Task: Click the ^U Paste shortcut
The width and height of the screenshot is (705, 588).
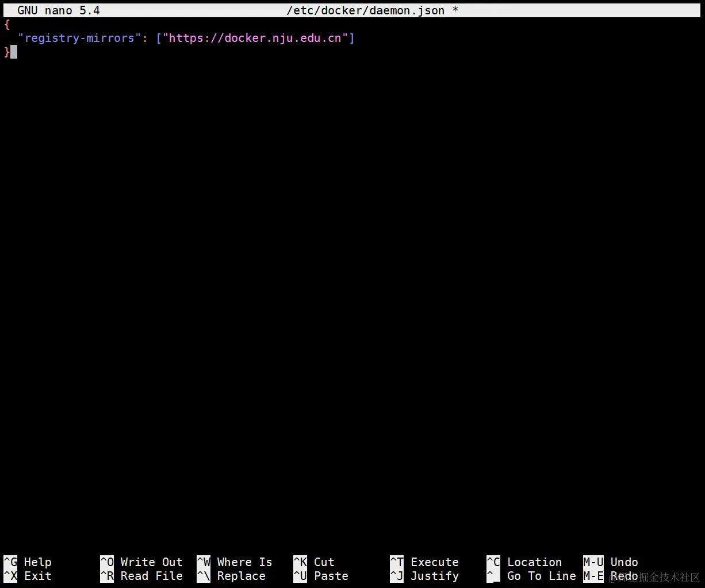Action: pos(321,576)
